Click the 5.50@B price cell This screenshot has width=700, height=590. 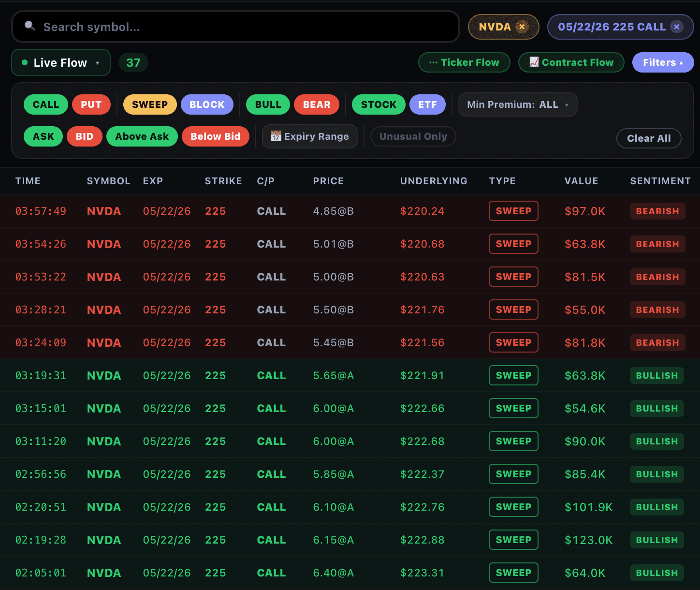point(334,310)
